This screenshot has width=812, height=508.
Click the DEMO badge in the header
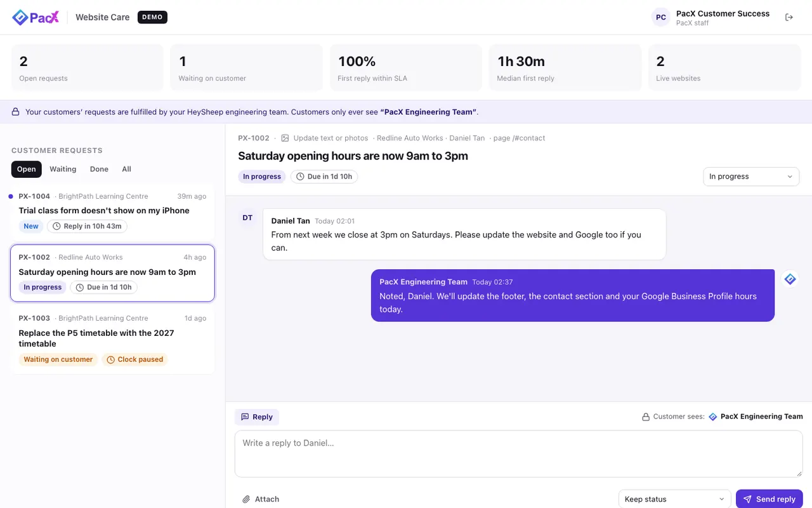152,17
